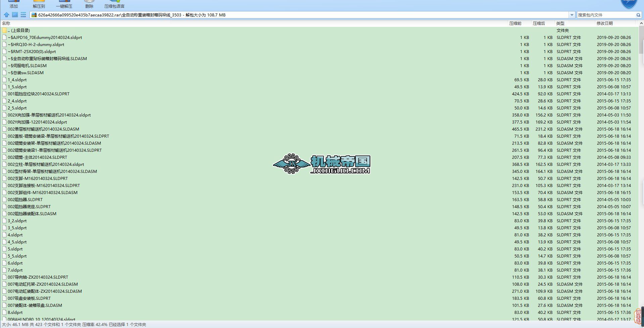The height and width of the screenshot is (328, 644).
Task: Select 002阻挡器.SLDPRT in the file list
Action: pos(25,199)
